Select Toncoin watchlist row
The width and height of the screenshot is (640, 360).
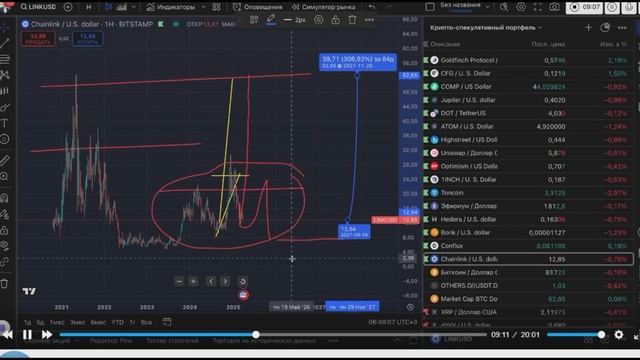[528, 193]
